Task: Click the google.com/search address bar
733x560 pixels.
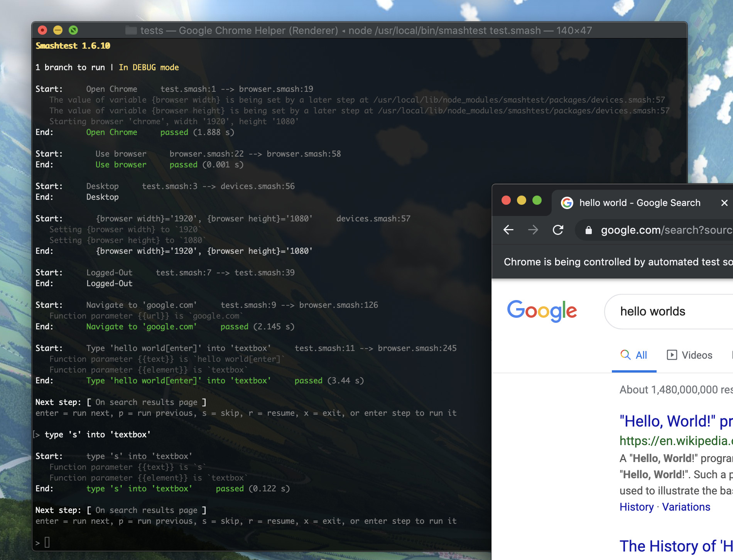Action: (654, 230)
